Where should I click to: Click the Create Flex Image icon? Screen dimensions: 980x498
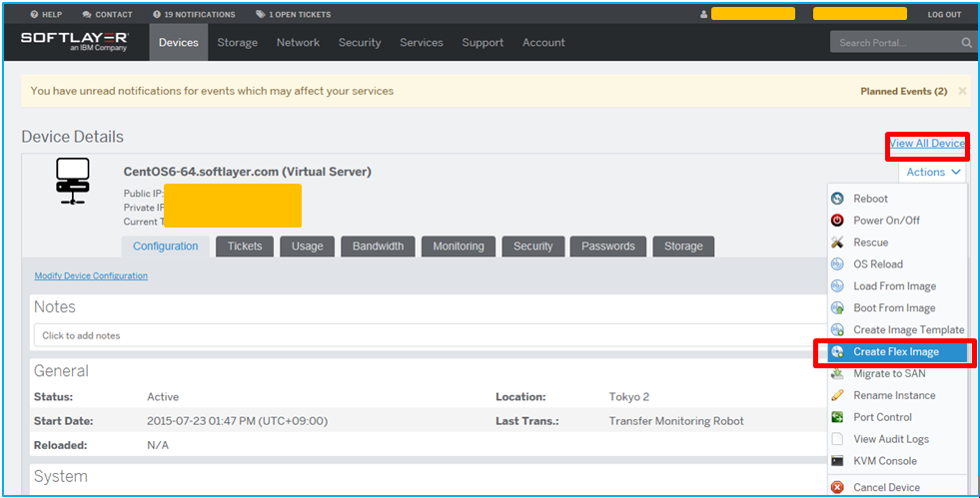coord(837,352)
